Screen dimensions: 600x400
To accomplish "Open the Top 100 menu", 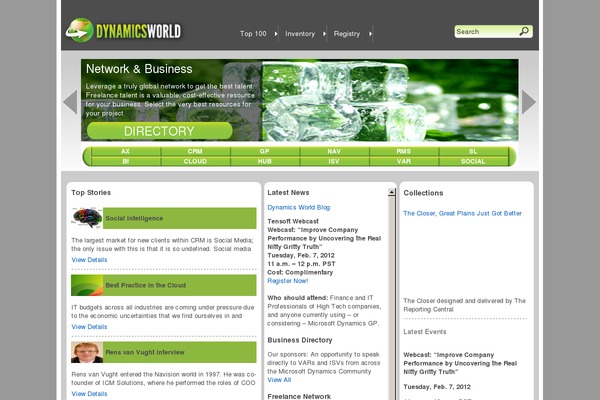I will pyautogui.click(x=253, y=34).
